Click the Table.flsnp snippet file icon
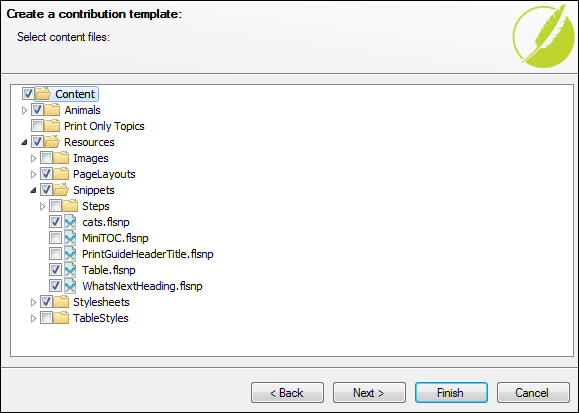579x413 pixels. (x=70, y=270)
